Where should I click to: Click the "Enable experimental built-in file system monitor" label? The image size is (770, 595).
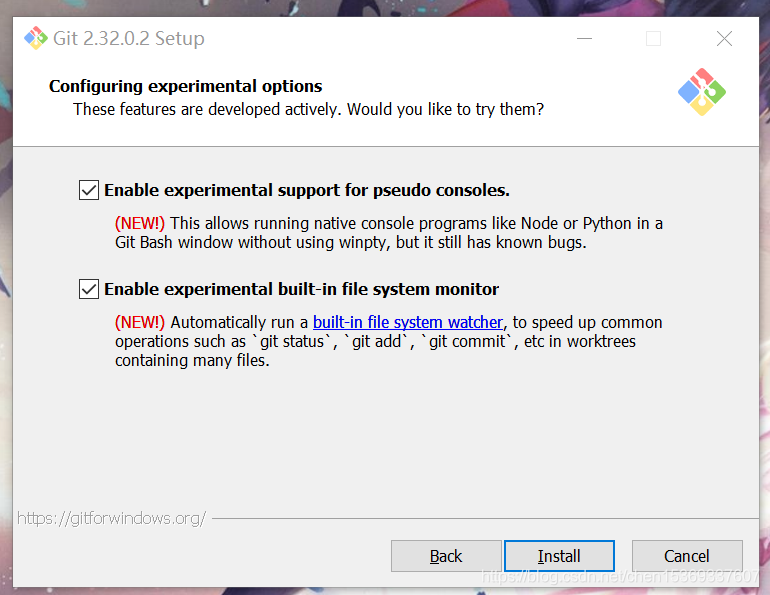click(x=301, y=290)
